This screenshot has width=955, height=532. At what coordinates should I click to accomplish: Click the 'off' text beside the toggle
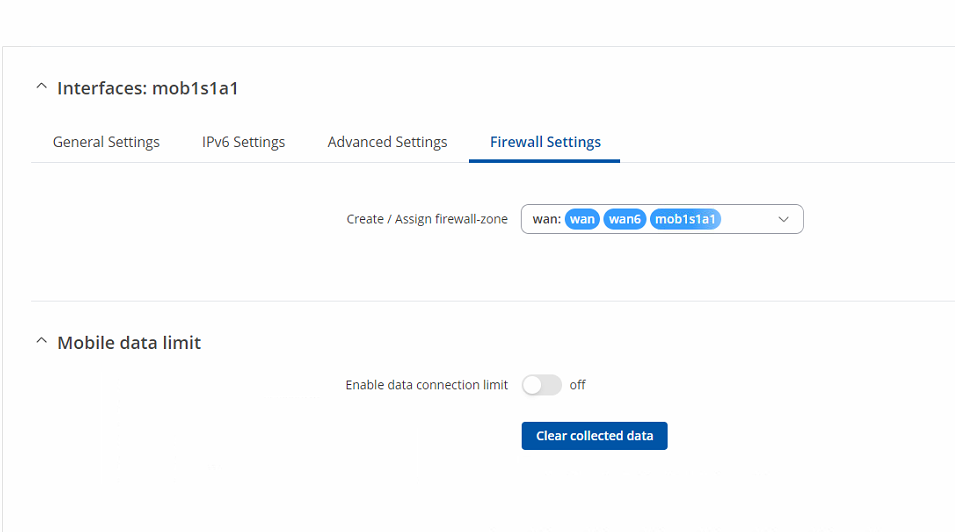(x=577, y=385)
